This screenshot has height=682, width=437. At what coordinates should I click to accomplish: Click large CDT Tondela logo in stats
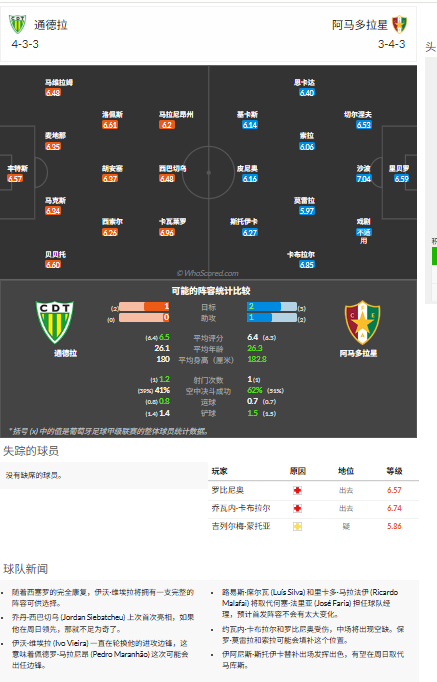tap(55, 322)
